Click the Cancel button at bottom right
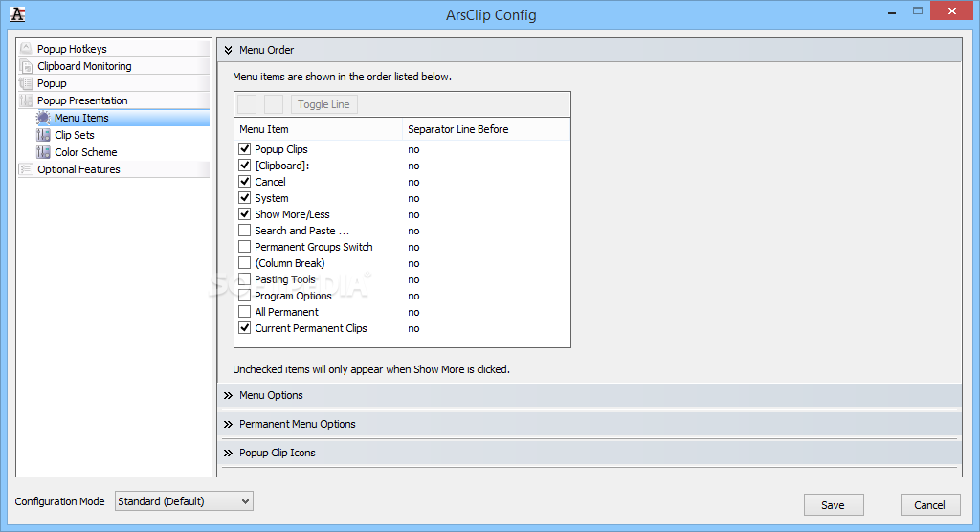This screenshot has width=980, height=532. click(930, 505)
